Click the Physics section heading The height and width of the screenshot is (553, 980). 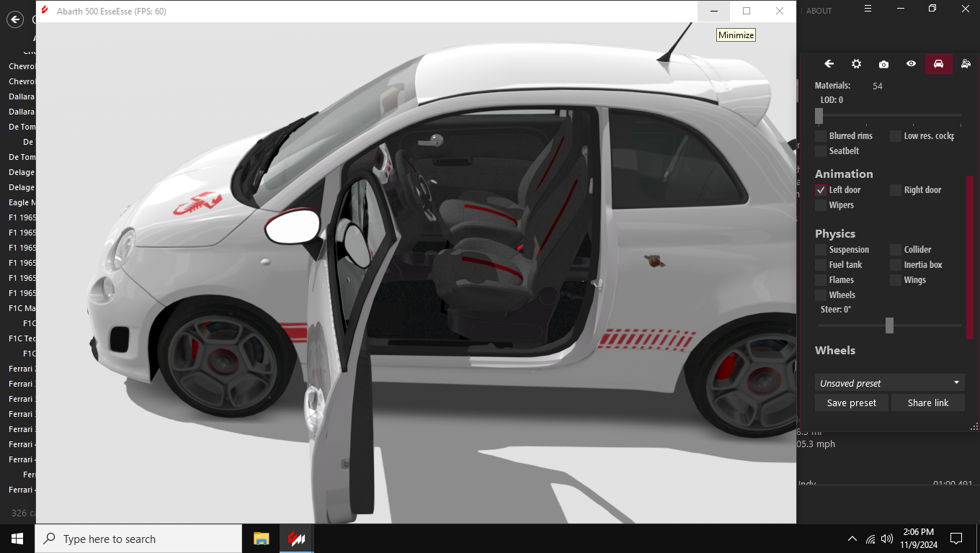(835, 234)
